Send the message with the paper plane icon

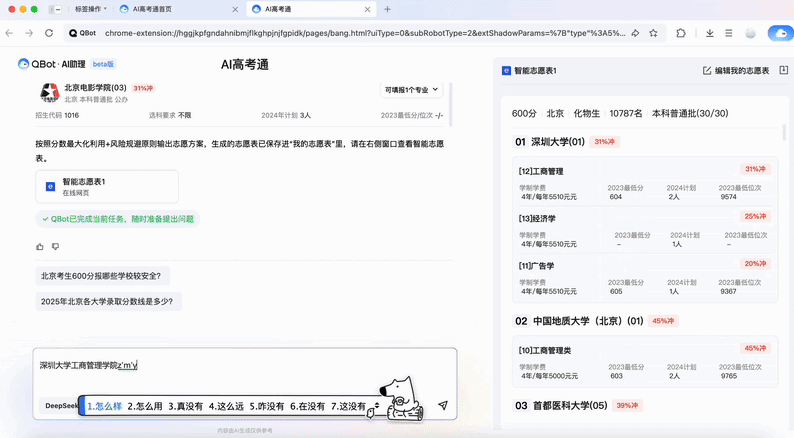pos(443,405)
